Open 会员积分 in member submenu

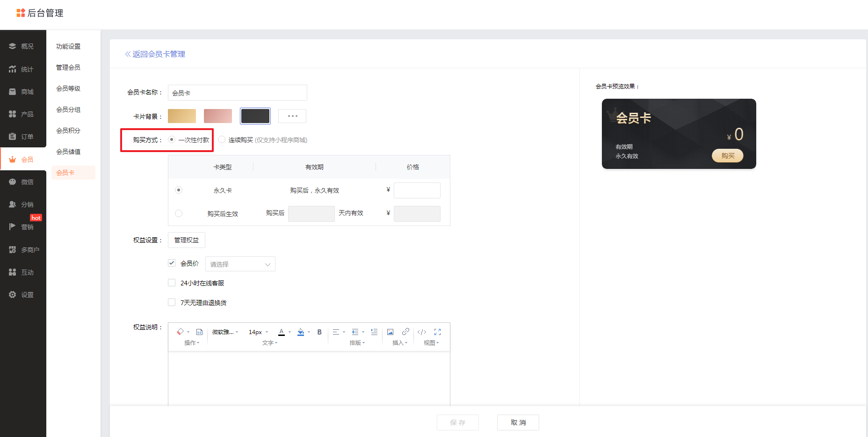(68, 131)
